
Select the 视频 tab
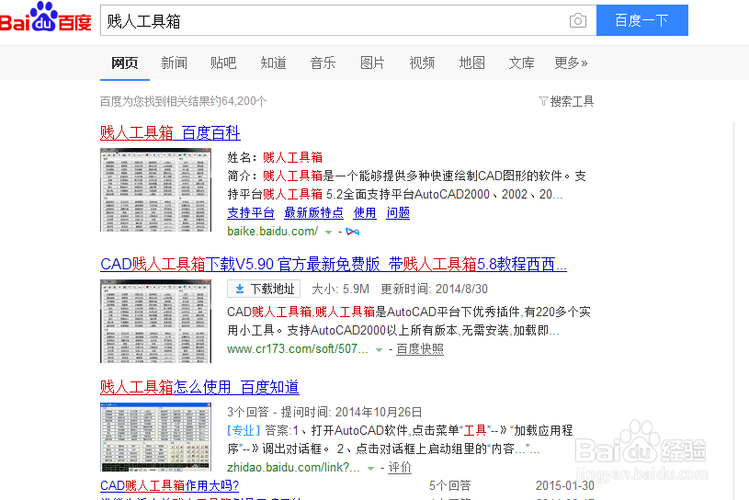tap(422, 63)
